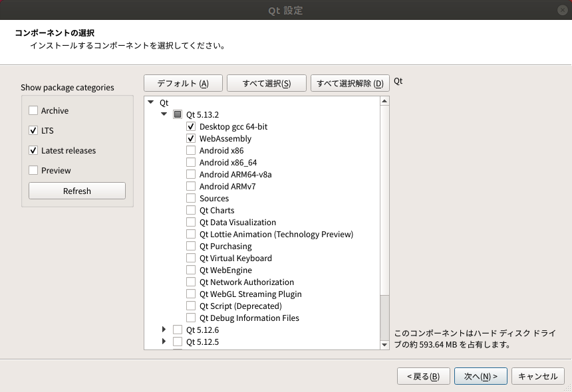Click すべて選択(S) button
The image size is (572, 392).
pos(267,84)
